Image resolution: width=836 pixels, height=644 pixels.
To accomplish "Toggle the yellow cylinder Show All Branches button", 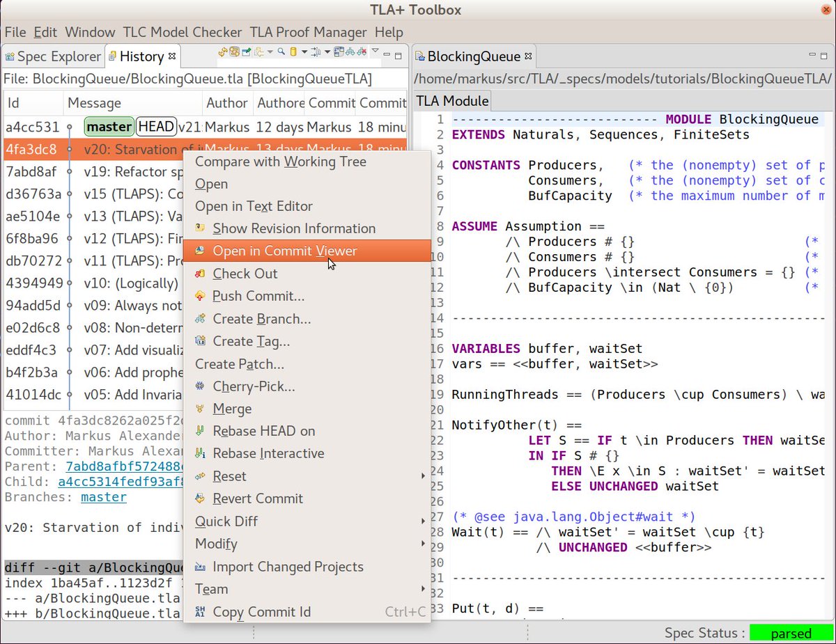I will point(293,52).
